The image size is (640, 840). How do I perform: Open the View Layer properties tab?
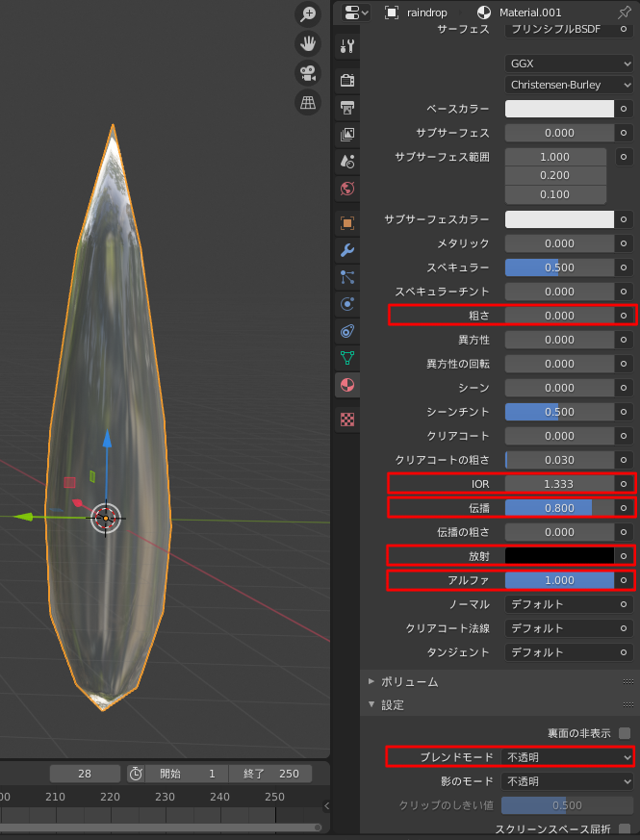coord(347,135)
